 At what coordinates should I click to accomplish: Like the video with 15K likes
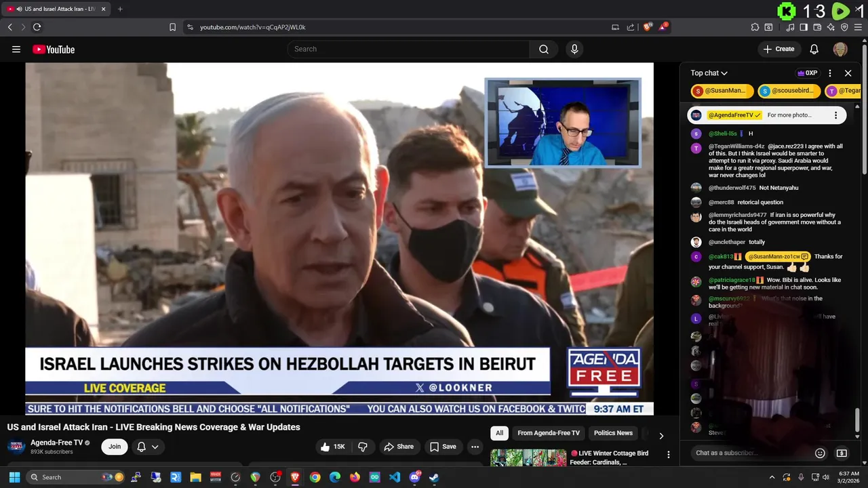coord(333,447)
